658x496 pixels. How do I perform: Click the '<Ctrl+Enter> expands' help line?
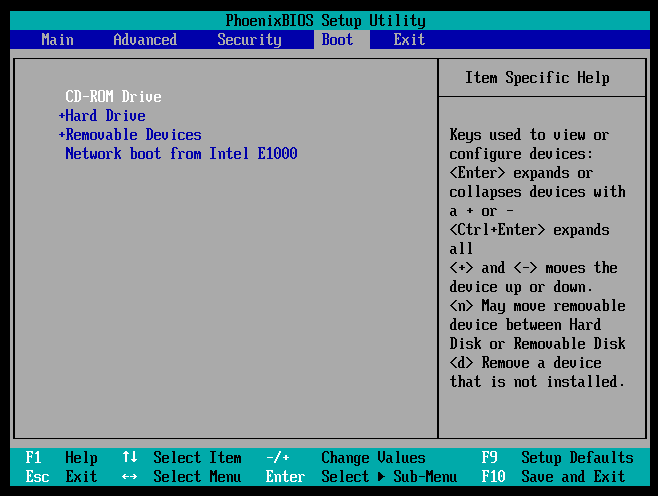click(529, 230)
